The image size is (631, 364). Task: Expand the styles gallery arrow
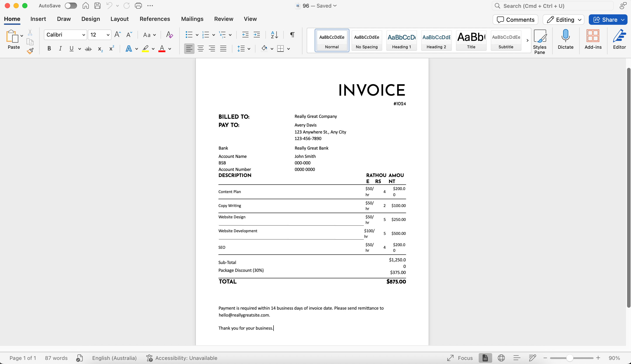click(527, 40)
